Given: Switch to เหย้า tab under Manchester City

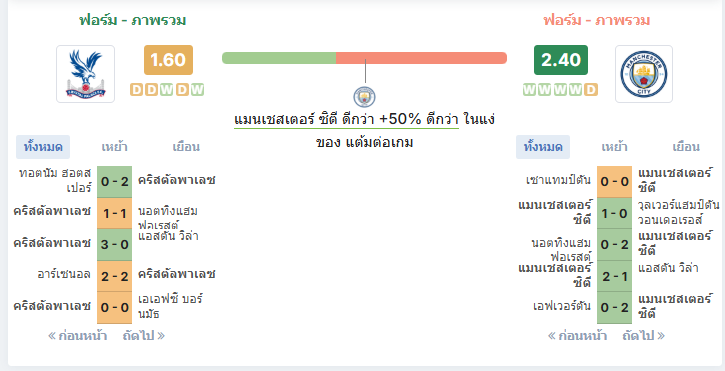Looking at the screenshot, I should 614,147.
